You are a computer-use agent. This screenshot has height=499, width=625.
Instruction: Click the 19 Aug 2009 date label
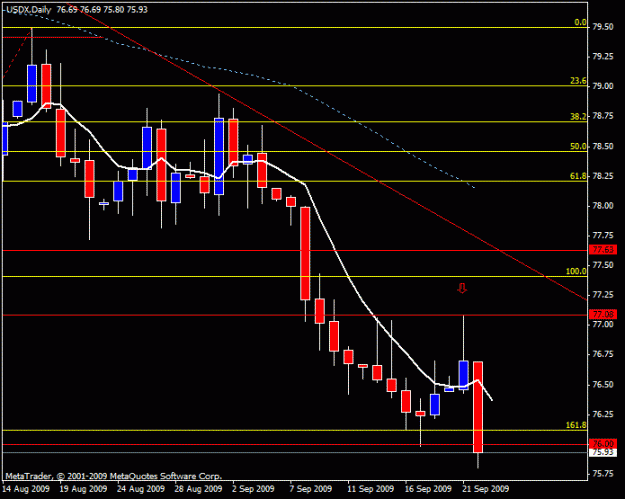(83, 489)
